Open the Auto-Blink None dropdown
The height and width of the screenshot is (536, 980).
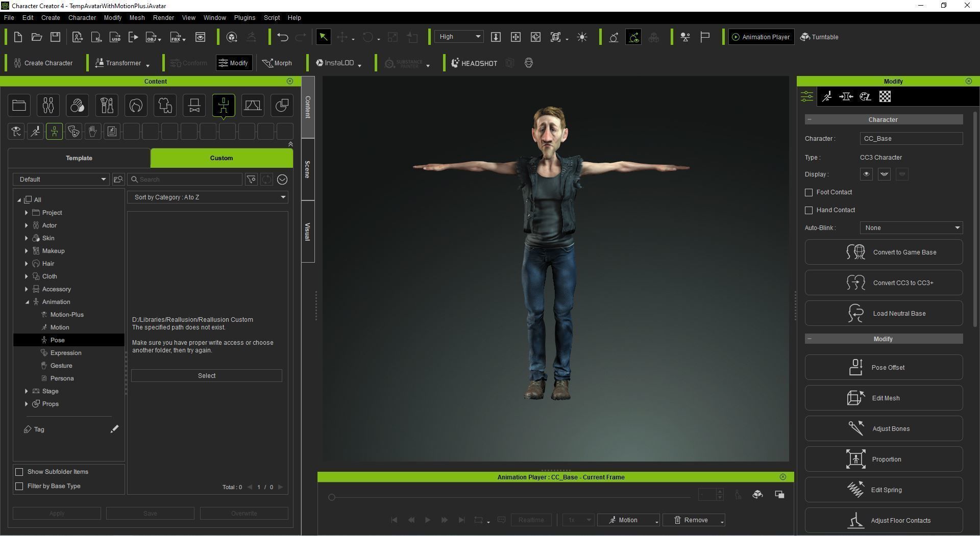911,228
